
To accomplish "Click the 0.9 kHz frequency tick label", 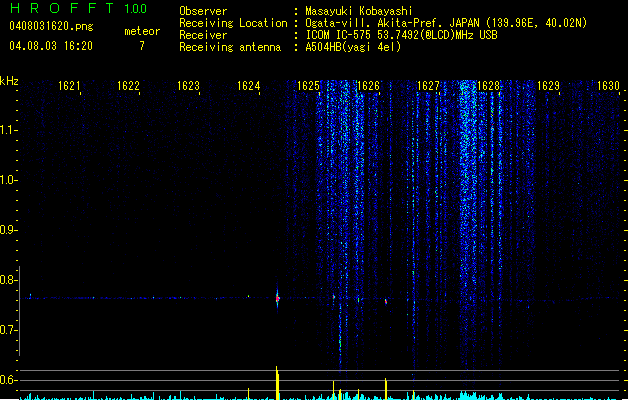I will pyautogui.click(x=8, y=230).
